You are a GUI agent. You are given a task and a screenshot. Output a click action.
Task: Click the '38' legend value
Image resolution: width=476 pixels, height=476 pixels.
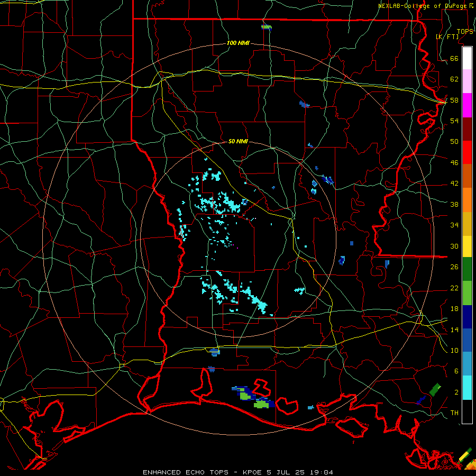click(454, 204)
